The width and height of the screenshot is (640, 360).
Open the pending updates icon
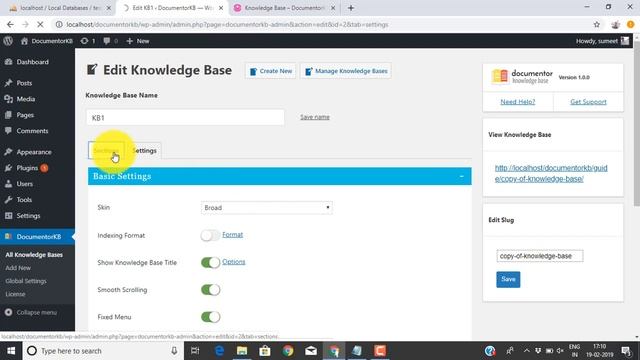[88, 41]
